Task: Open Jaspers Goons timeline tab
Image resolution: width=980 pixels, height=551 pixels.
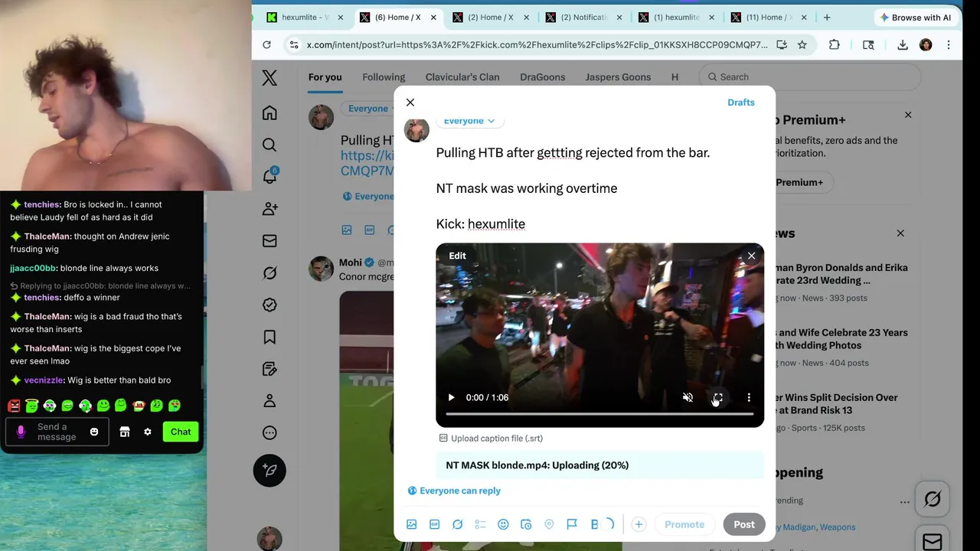Action: coord(618,77)
